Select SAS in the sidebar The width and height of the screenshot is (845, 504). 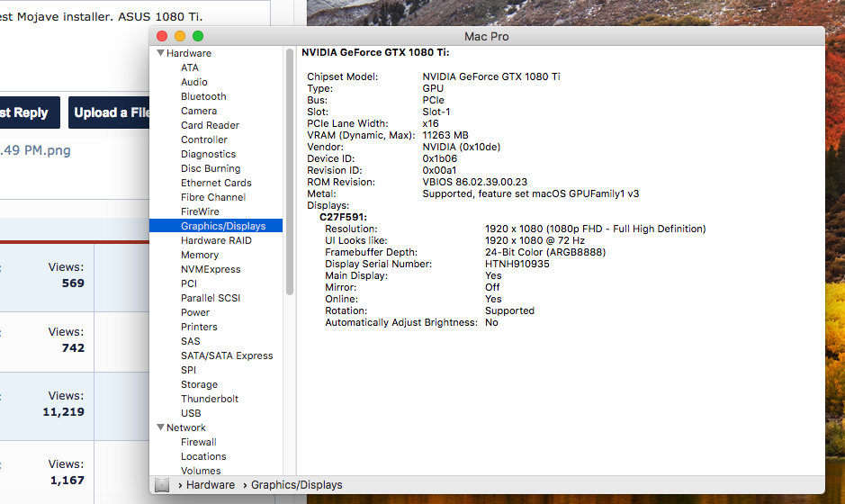191,341
